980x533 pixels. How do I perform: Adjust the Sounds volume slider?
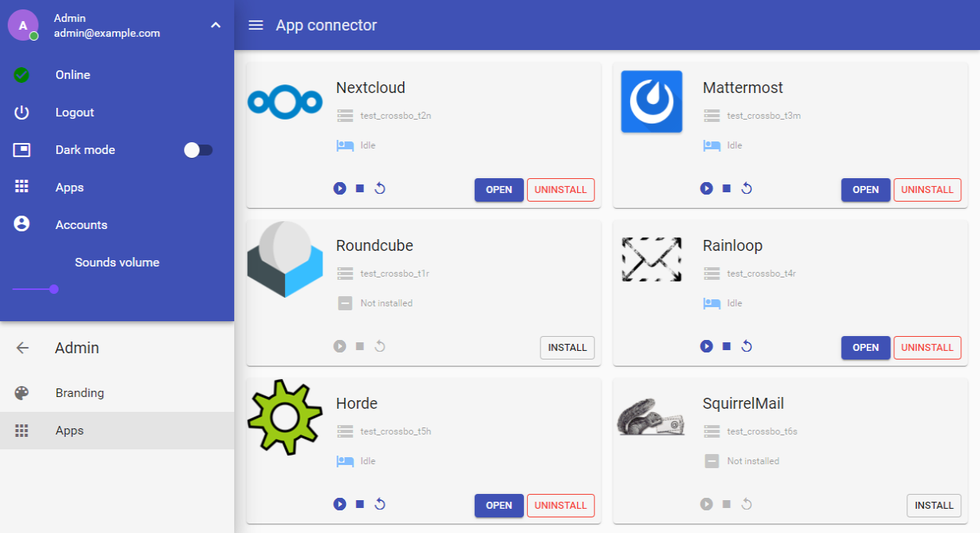[x=54, y=289]
